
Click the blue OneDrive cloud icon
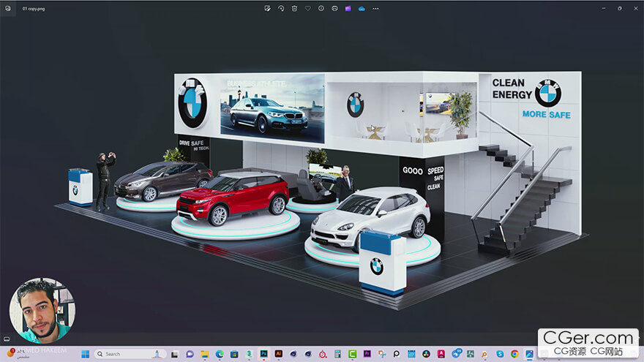pyautogui.click(x=362, y=8)
